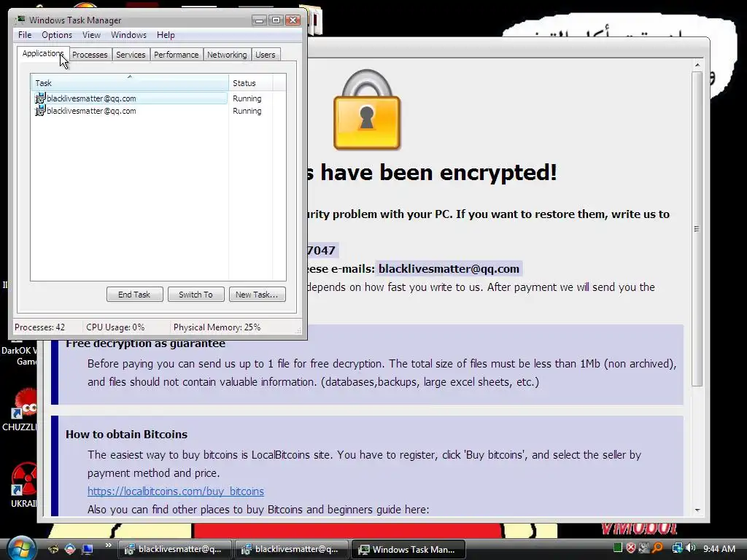Click the orange magnifier tray icon
The image size is (747, 560).
point(658,548)
